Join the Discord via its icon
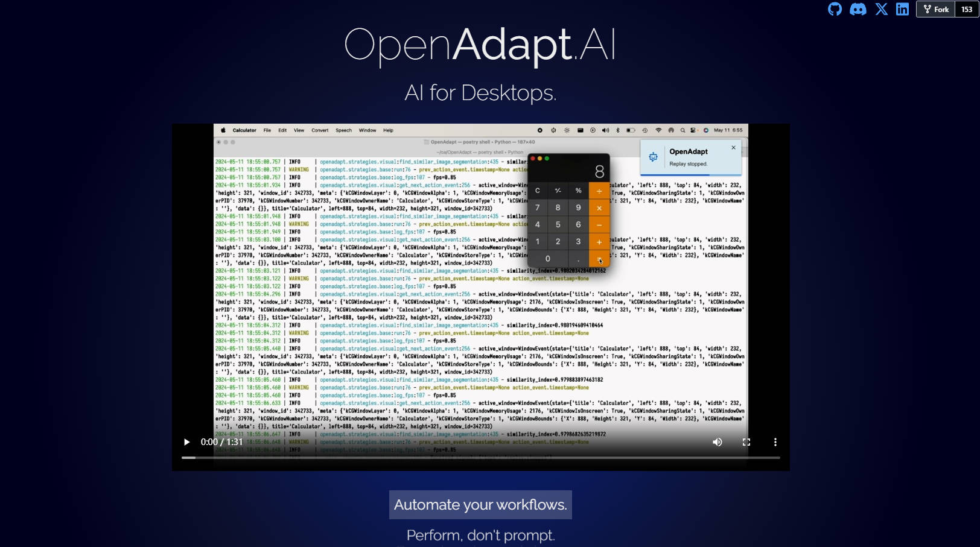Viewport: 980px width, 547px height. pos(857,9)
